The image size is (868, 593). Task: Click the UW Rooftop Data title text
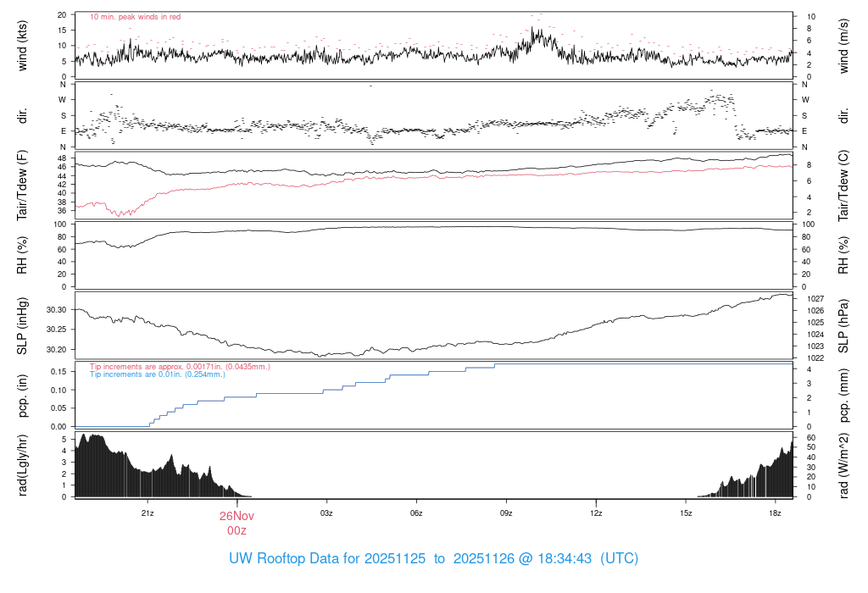point(433,558)
